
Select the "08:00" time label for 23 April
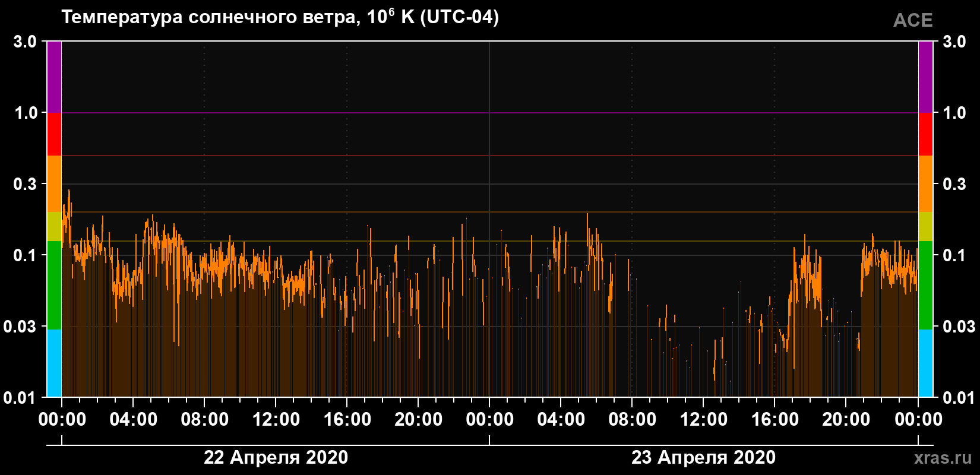pos(633,420)
